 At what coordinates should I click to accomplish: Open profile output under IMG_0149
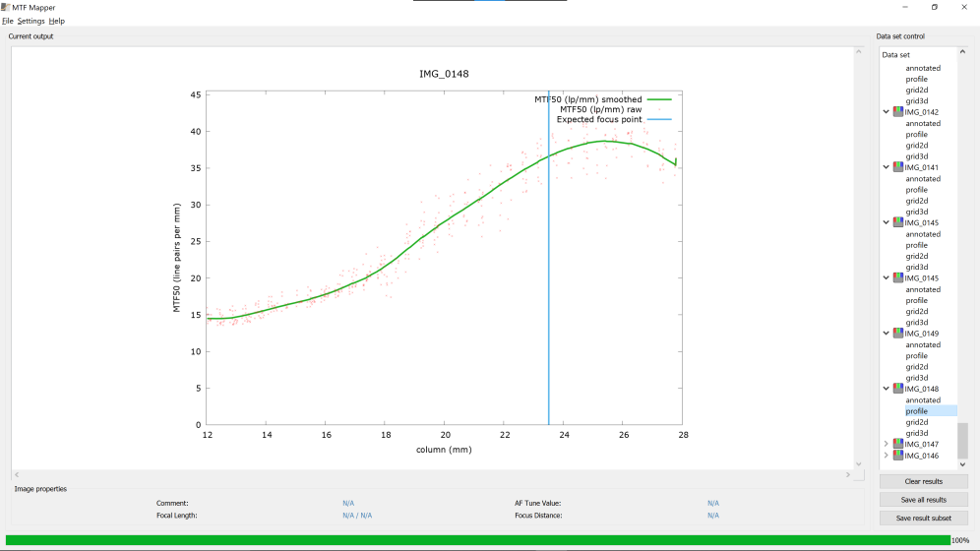[916, 355]
